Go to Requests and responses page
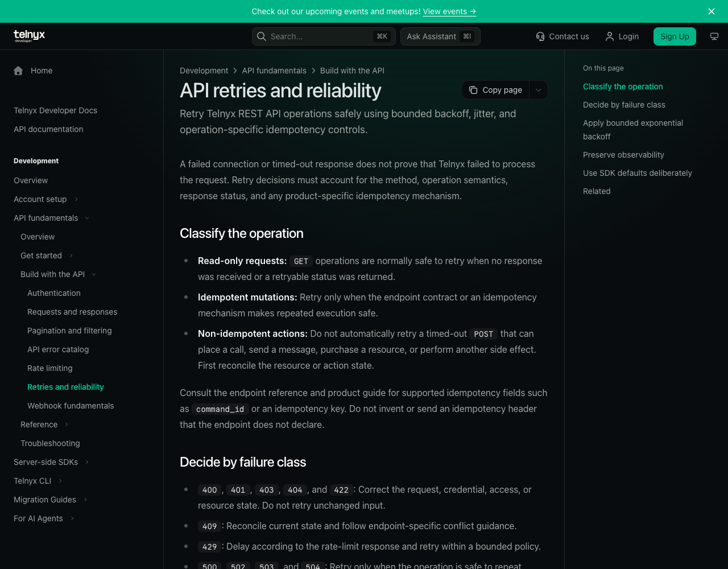The height and width of the screenshot is (569, 728). [72, 312]
